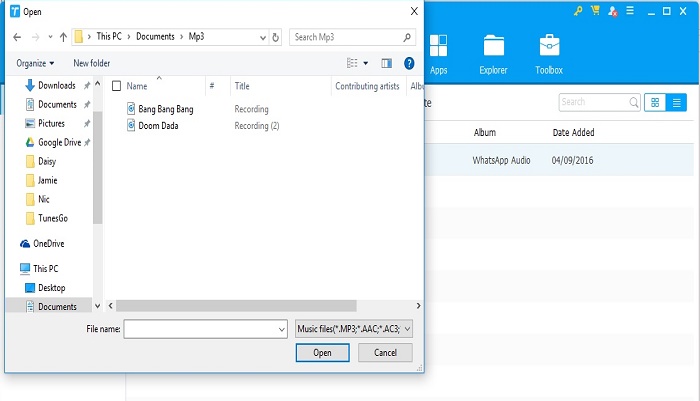Click the key registration icon
700x401 pixels.
[x=578, y=11]
